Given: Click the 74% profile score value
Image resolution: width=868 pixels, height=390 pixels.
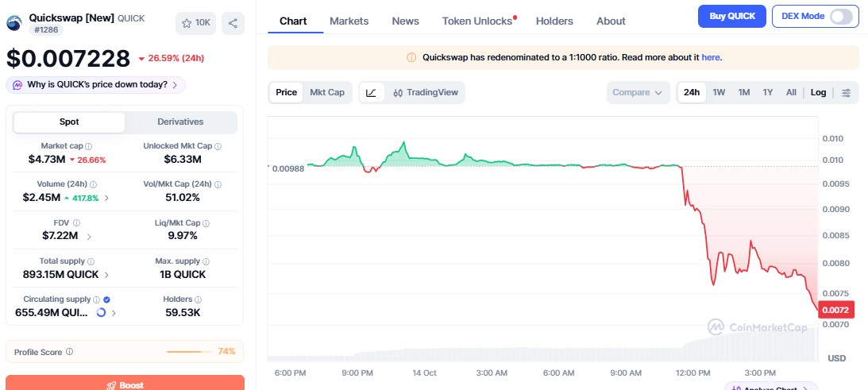Looking at the screenshot, I should [x=226, y=351].
